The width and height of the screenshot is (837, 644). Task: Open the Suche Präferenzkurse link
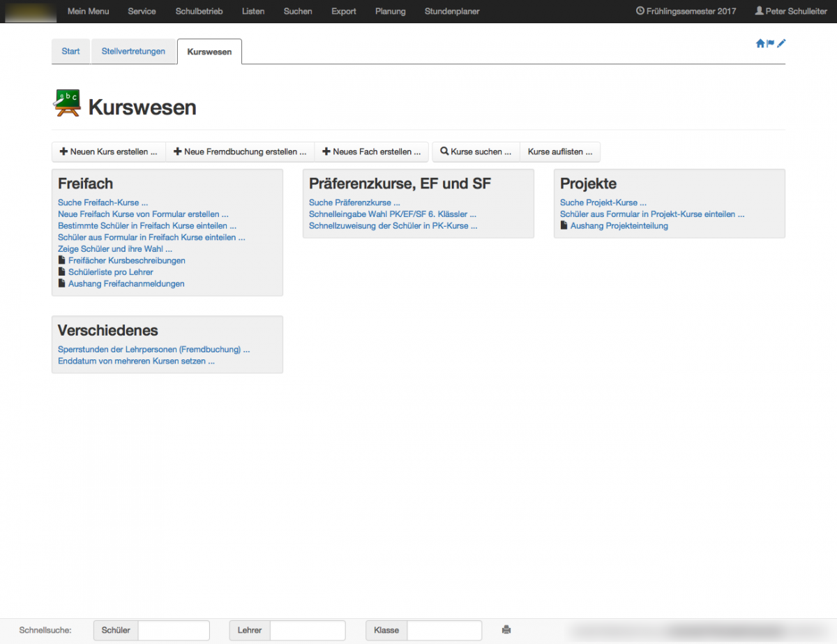354,202
